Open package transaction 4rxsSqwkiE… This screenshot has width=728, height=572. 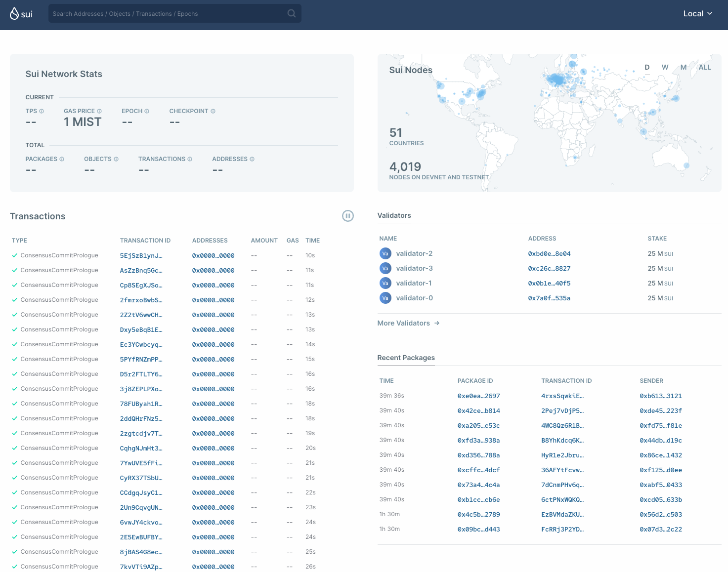pos(562,396)
